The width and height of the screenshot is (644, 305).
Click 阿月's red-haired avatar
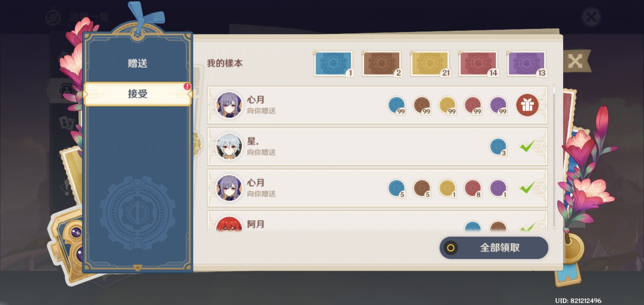pyautogui.click(x=229, y=225)
